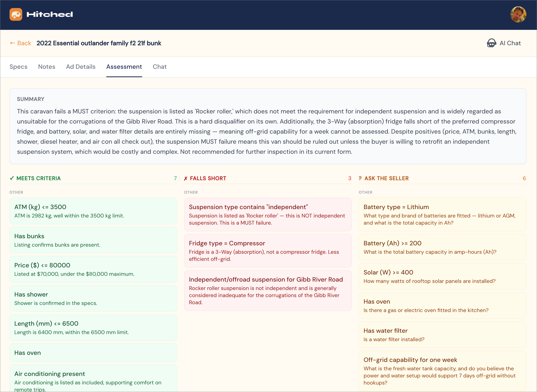The width and height of the screenshot is (537, 392).
Task: Click the MEETS CRITERIA heading
Action: (x=39, y=178)
